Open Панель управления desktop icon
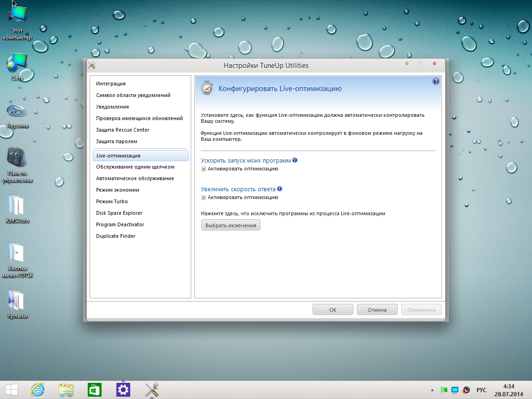Screen dimensions: 532x399 [x=17, y=165]
